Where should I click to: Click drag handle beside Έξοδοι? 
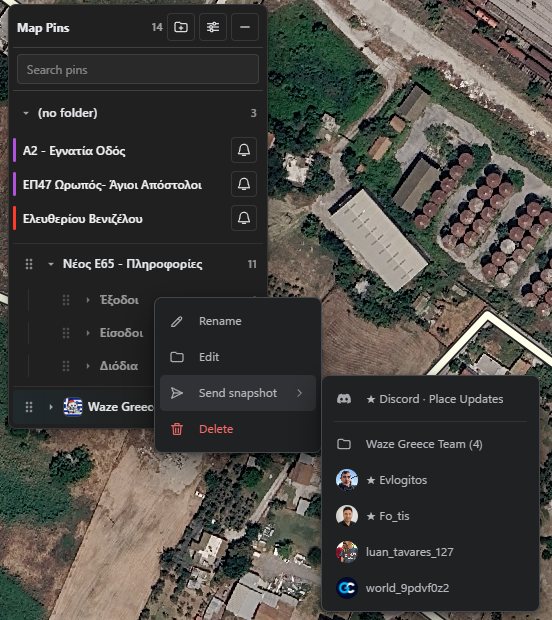(66, 300)
